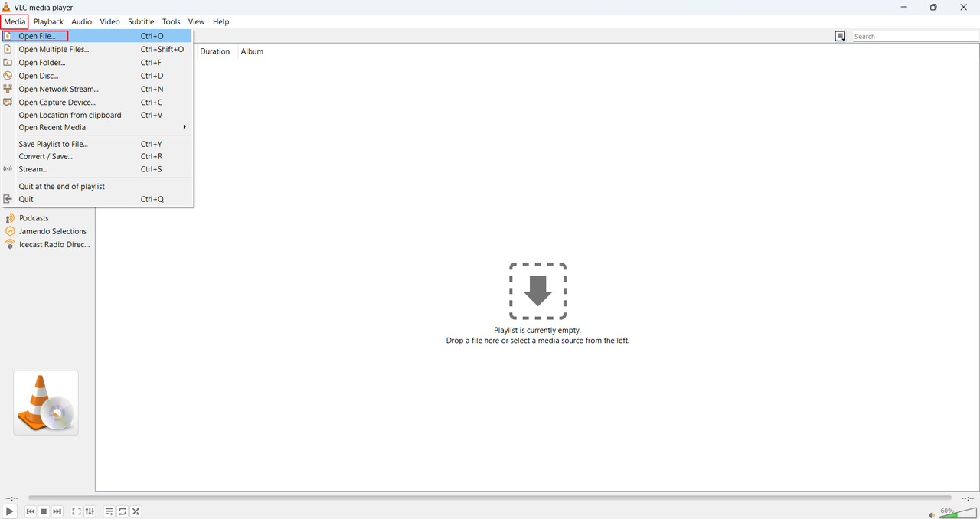Screen dimensions: 980x519
Task: Click the Quit exit-door icon
Action: click(x=8, y=199)
